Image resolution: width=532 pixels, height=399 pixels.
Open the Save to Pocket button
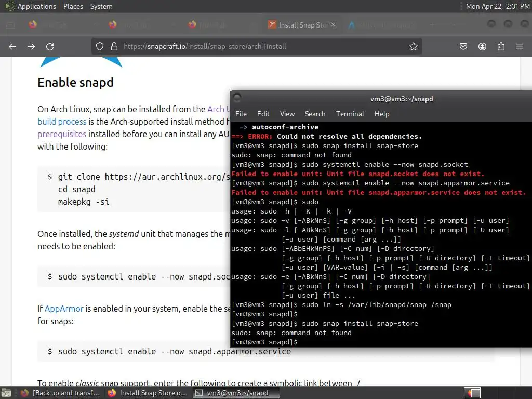(x=463, y=46)
